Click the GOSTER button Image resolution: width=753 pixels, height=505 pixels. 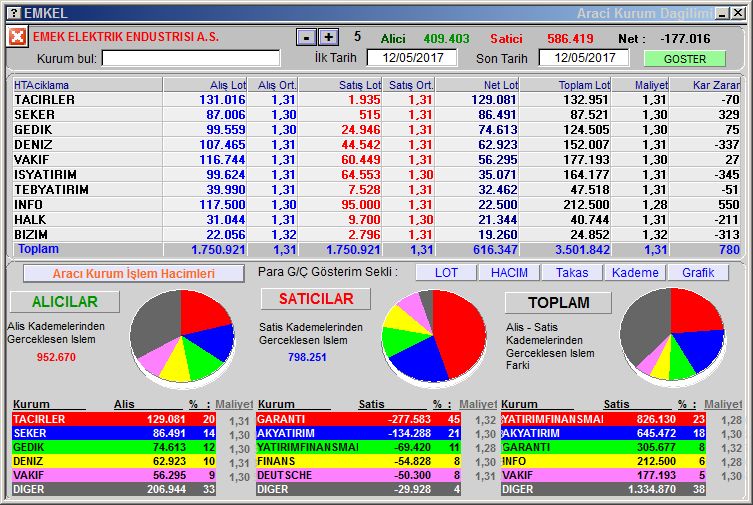684,59
